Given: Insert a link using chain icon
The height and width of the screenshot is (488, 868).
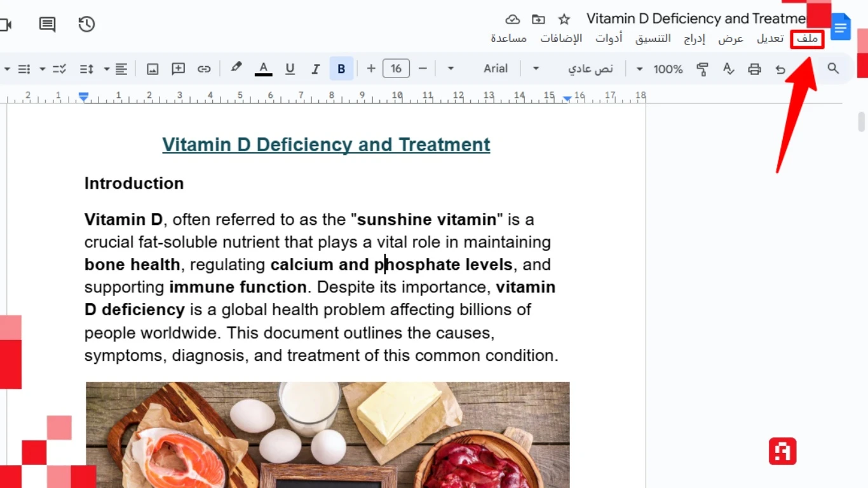Looking at the screenshot, I should pyautogui.click(x=204, y=69).
